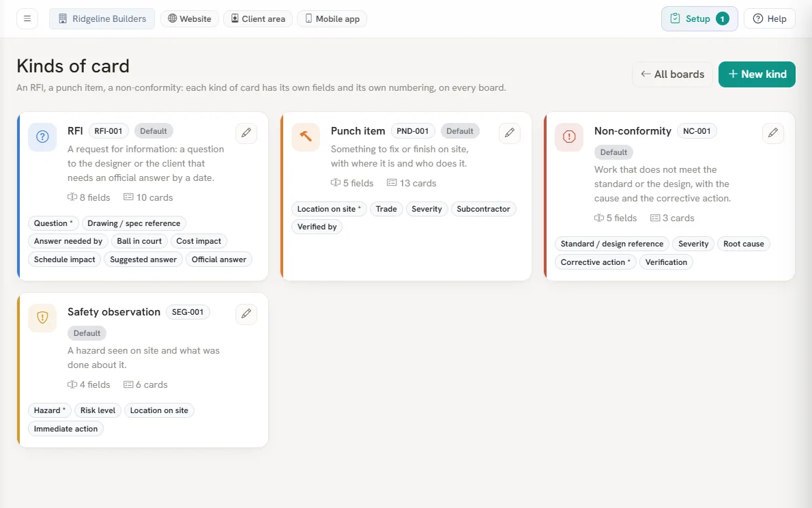Click the NC-001 numbering badge
Viewport: 812px width, 508px height.
coord(697,131)
